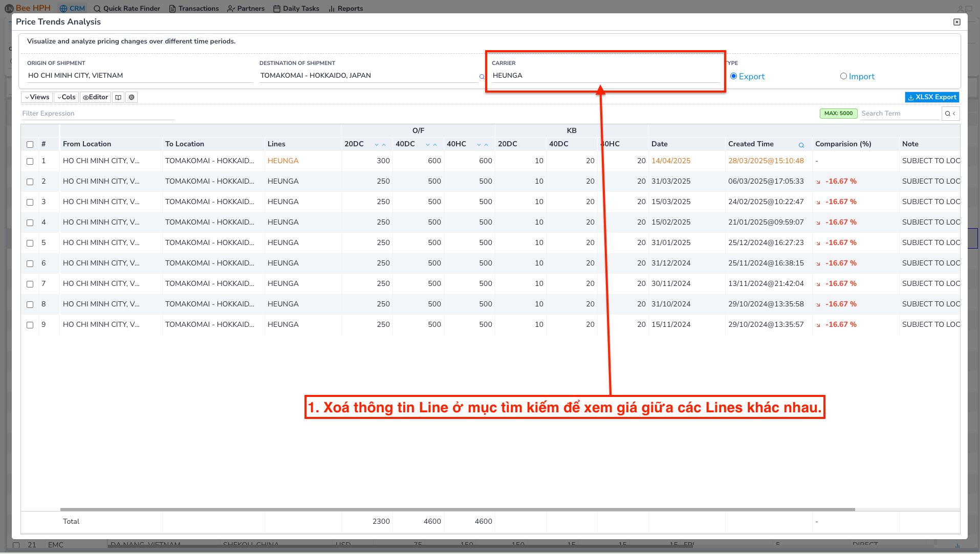The width and height of the screenshot is (980, 554).
Task: Click search icon beside destination field
Action: coord(482,77)
